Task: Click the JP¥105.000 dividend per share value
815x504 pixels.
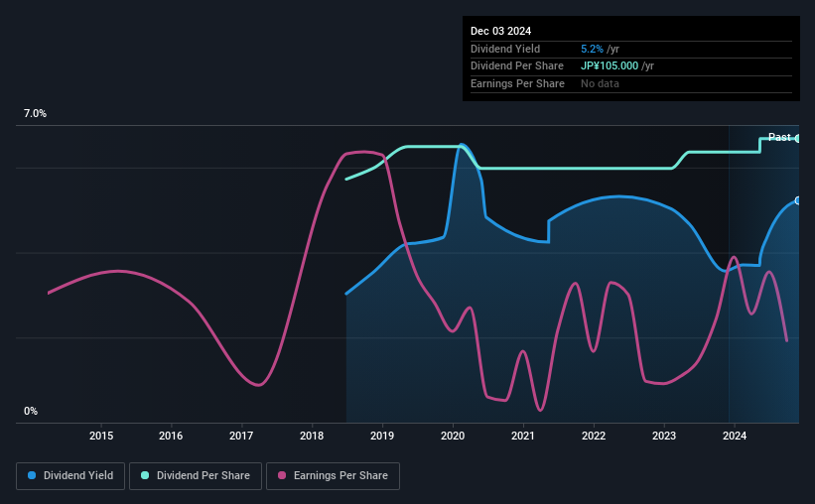Action: (610, 66)
